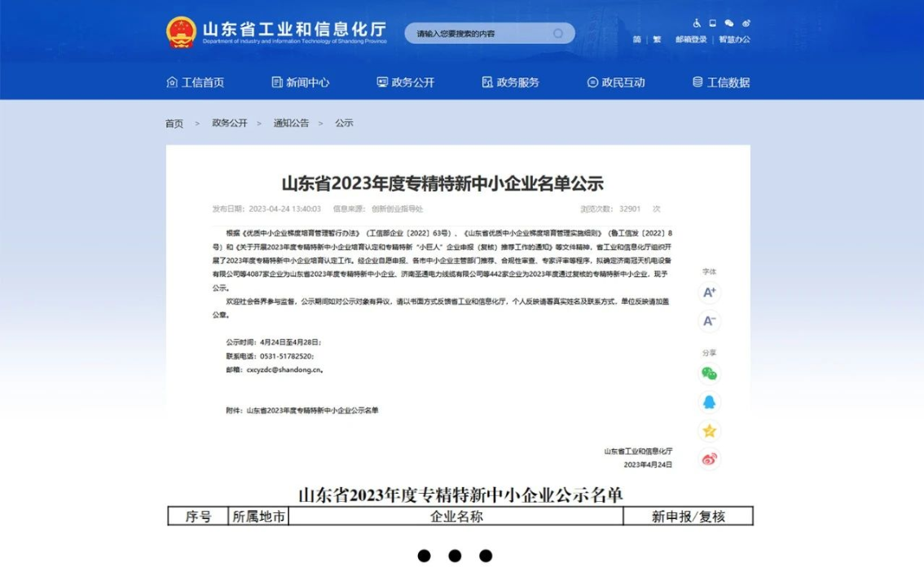Click the publish date 2023-04-24 13:40:03
Viewport: 924px width, 576px height.
(x=284, y=209)
